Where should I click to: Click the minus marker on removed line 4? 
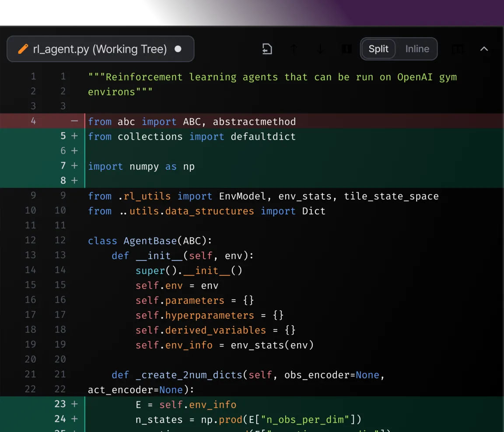74,121
